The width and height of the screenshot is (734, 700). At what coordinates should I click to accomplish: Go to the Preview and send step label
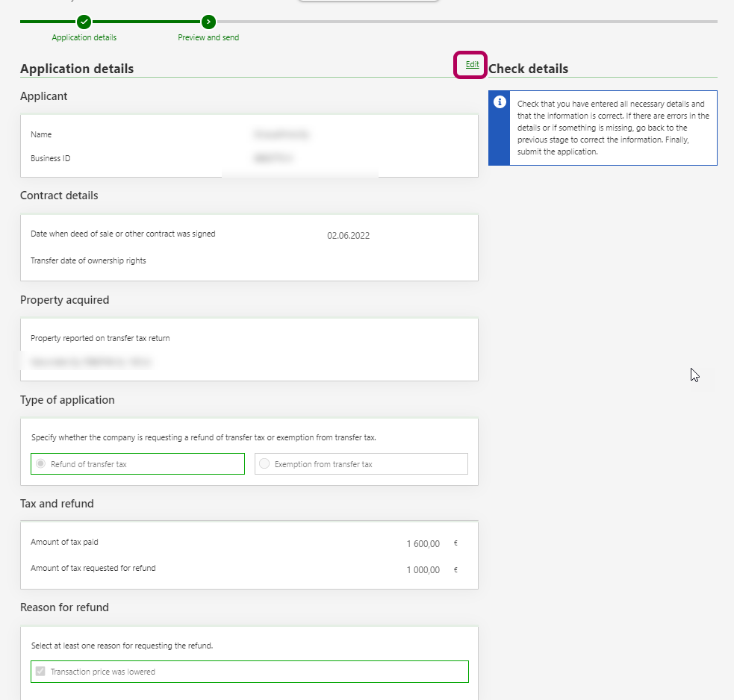pos(208,37)
